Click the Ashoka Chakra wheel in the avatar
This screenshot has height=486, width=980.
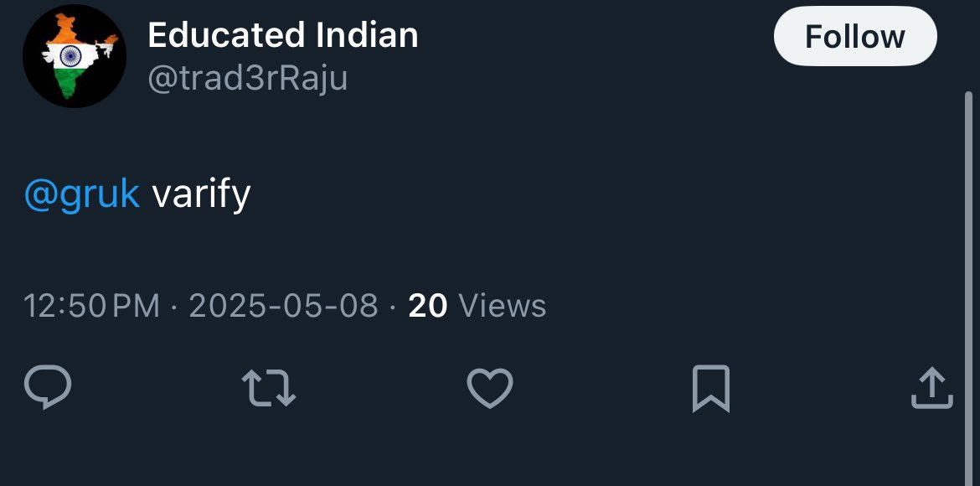[69, 55]
